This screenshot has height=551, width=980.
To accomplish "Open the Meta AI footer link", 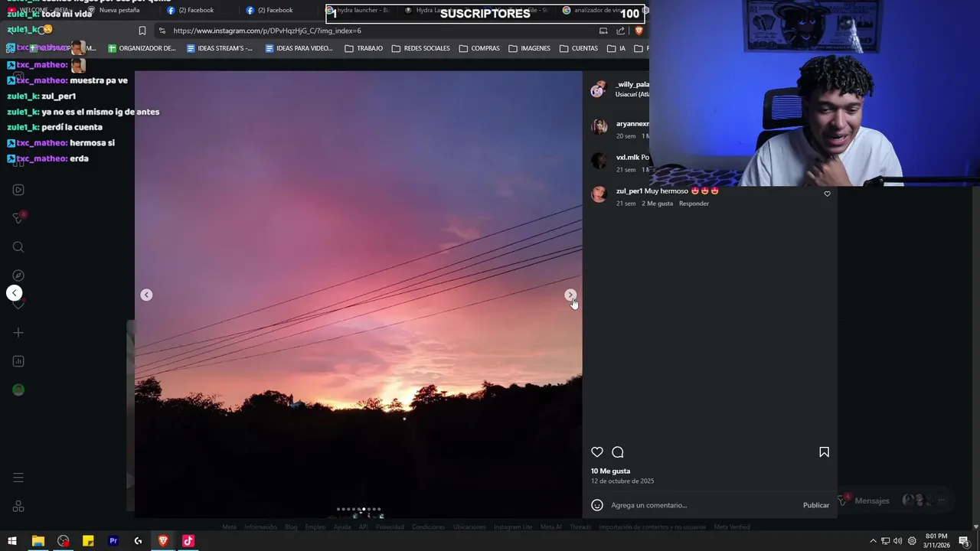I will (x=550, y=527).
